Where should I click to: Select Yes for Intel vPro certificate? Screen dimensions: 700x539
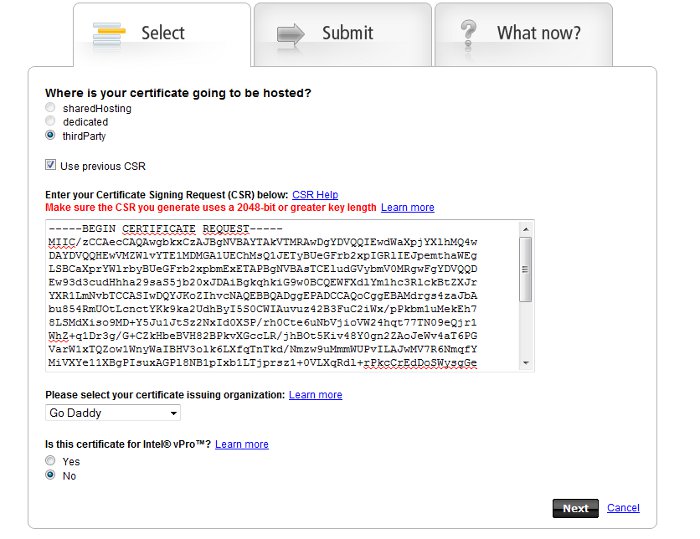tap(51, 461)
